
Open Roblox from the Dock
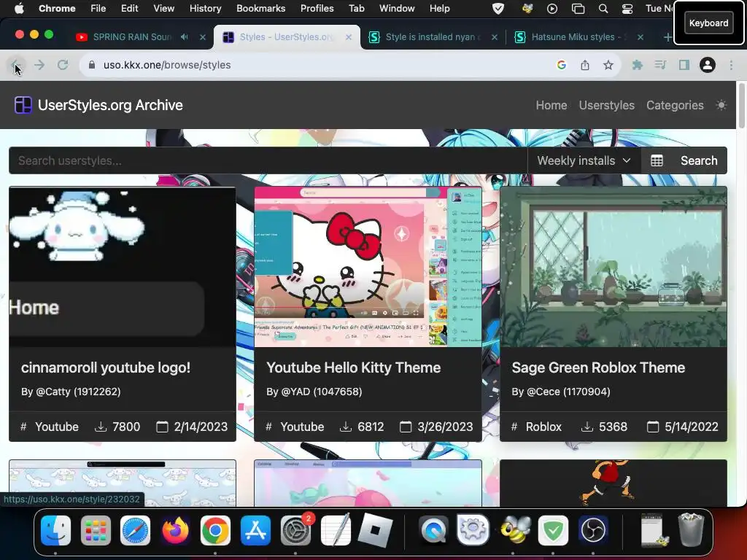[376, 531]
